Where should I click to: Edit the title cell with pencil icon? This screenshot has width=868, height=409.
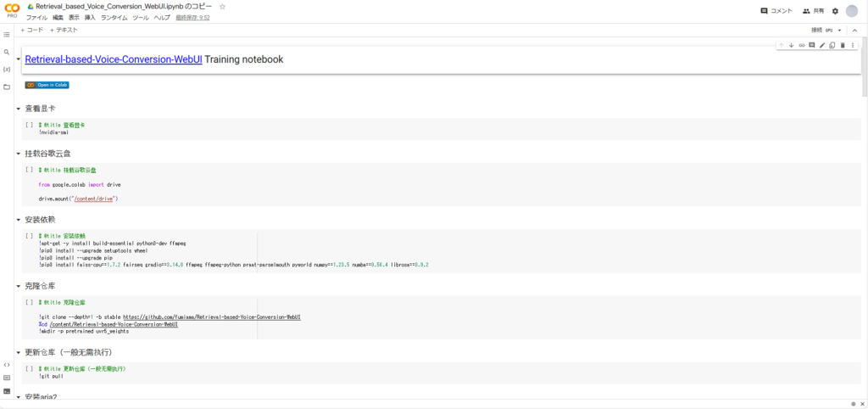pos(822,46)
